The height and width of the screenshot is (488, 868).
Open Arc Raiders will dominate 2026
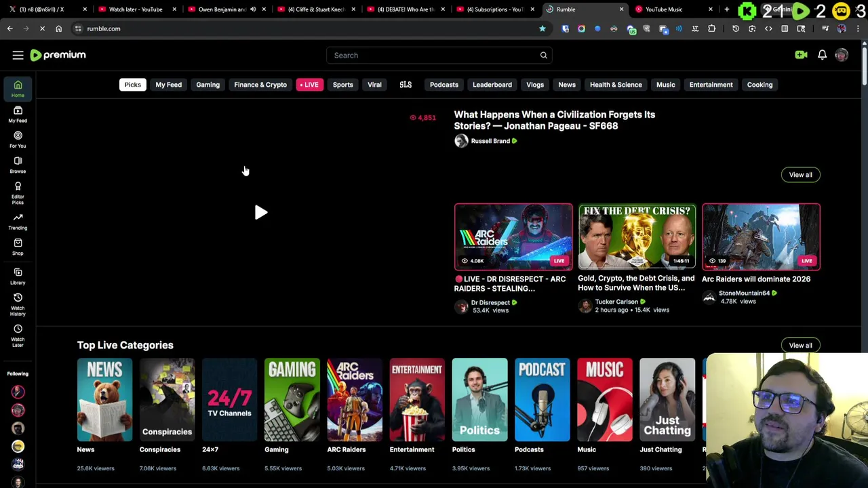pos(756,279)
